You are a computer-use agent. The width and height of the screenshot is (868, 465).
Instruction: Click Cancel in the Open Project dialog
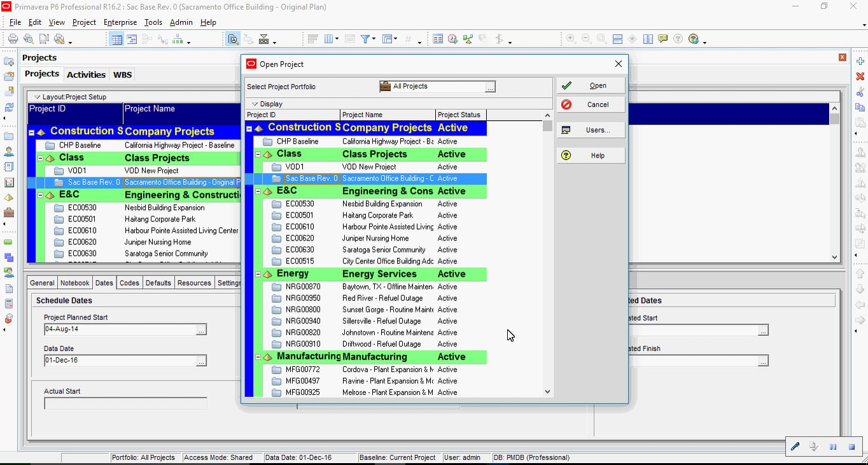click(x=591, y=105)
